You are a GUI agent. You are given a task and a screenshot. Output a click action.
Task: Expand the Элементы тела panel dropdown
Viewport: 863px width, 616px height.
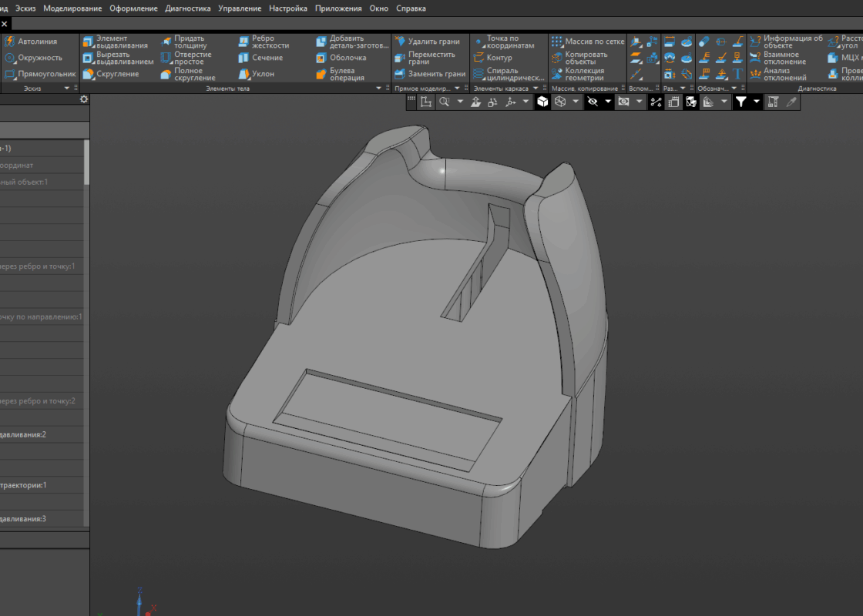378,89
